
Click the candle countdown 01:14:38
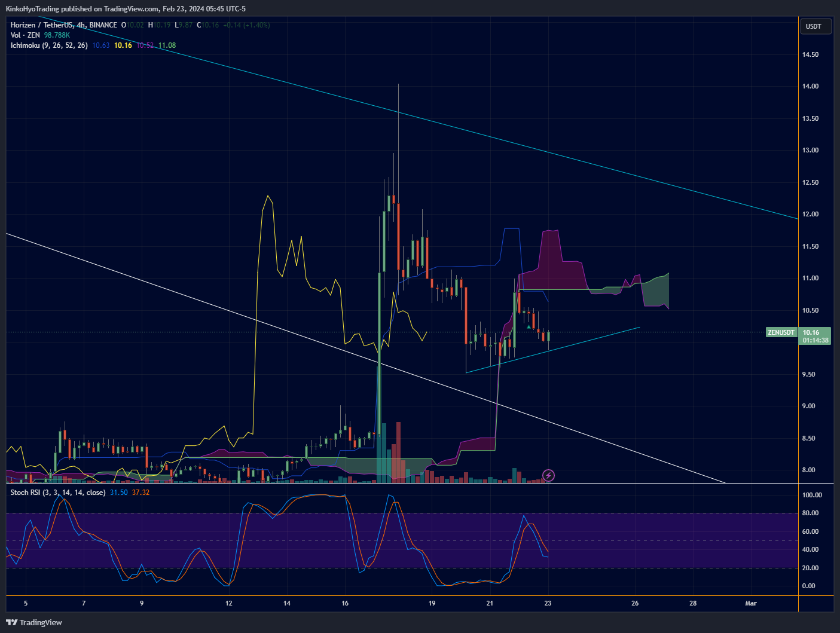(x=815, y=340)
